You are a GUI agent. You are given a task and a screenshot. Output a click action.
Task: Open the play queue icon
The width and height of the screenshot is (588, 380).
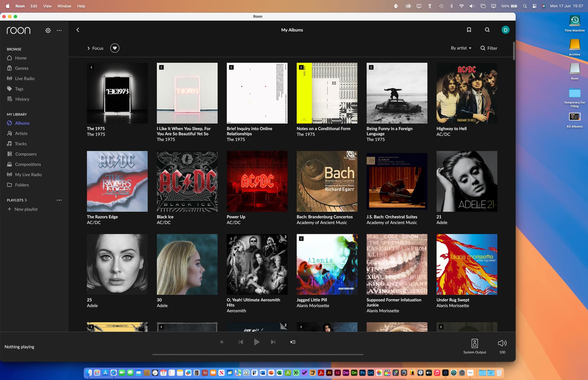click(293, 342)
